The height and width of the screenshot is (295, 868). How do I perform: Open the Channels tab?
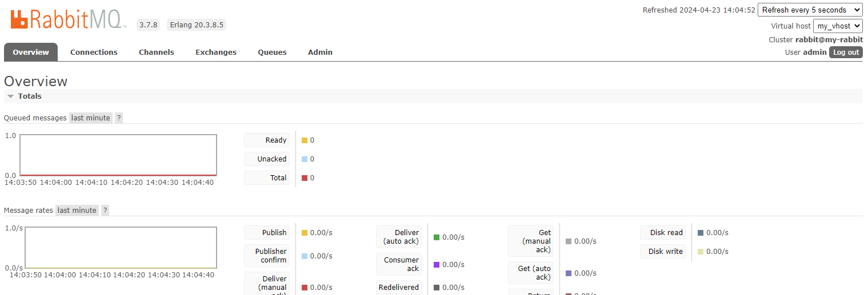[x=156, y=52]
